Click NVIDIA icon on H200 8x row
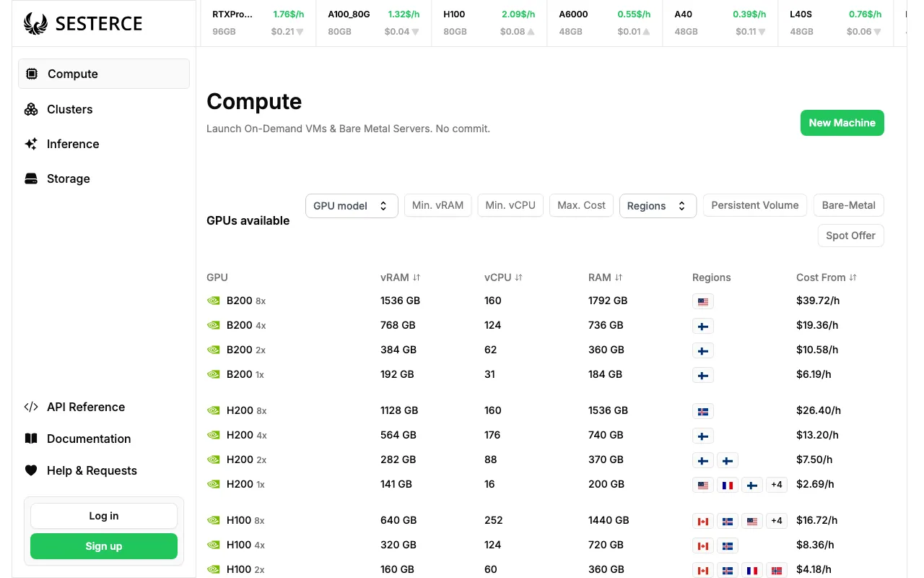This screenshot has width=924, height=578. 213,410
